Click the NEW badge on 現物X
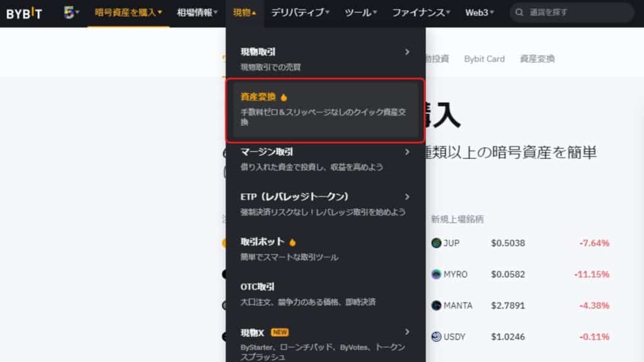Image resolution: width=644 pixels, height=362 pixels. [280, 332]
